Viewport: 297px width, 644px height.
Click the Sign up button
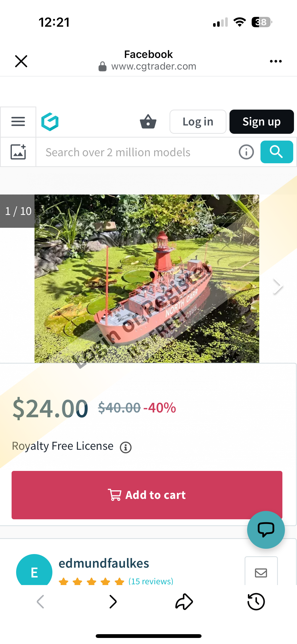tap(261, 122)
